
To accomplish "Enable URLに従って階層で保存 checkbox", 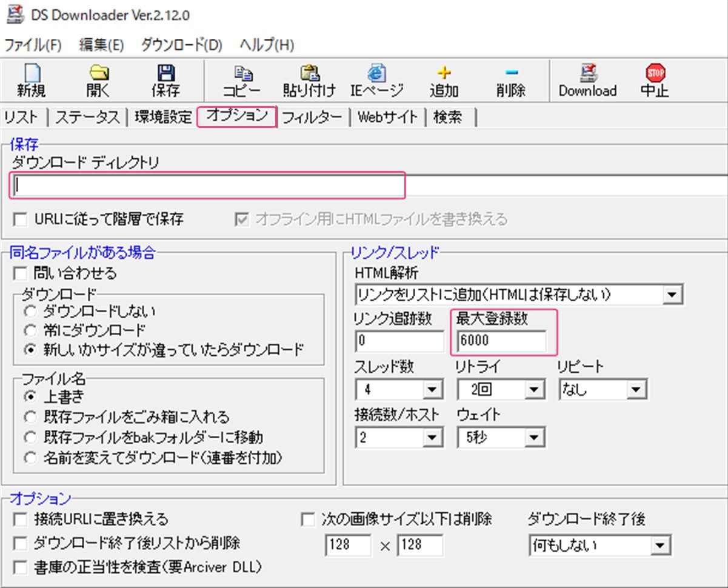I will click(21, 219).
